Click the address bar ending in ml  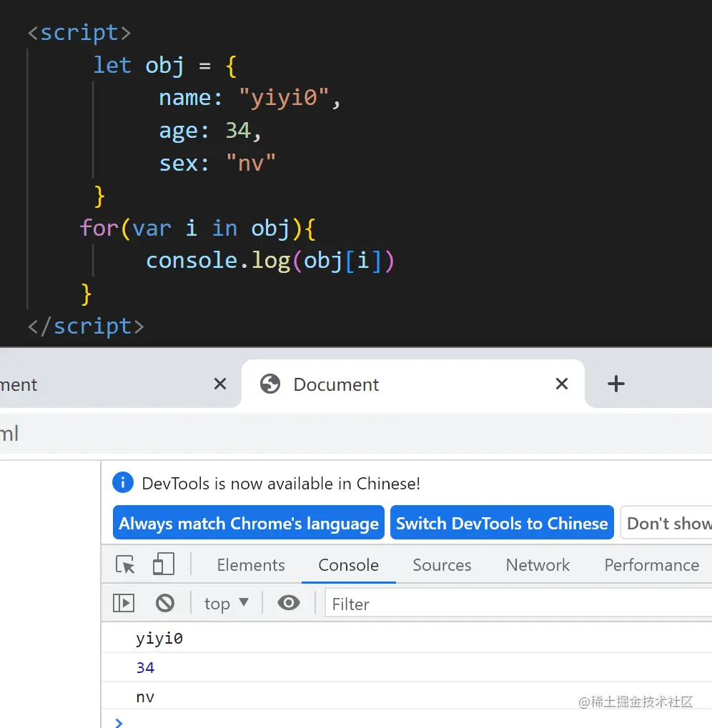pos(356,434)
